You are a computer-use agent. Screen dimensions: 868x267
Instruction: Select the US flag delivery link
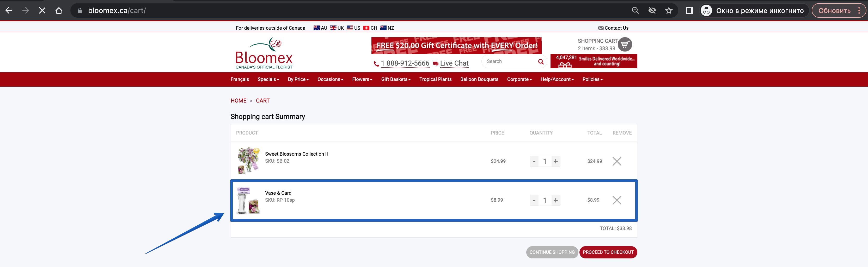[x=353, y=28]
